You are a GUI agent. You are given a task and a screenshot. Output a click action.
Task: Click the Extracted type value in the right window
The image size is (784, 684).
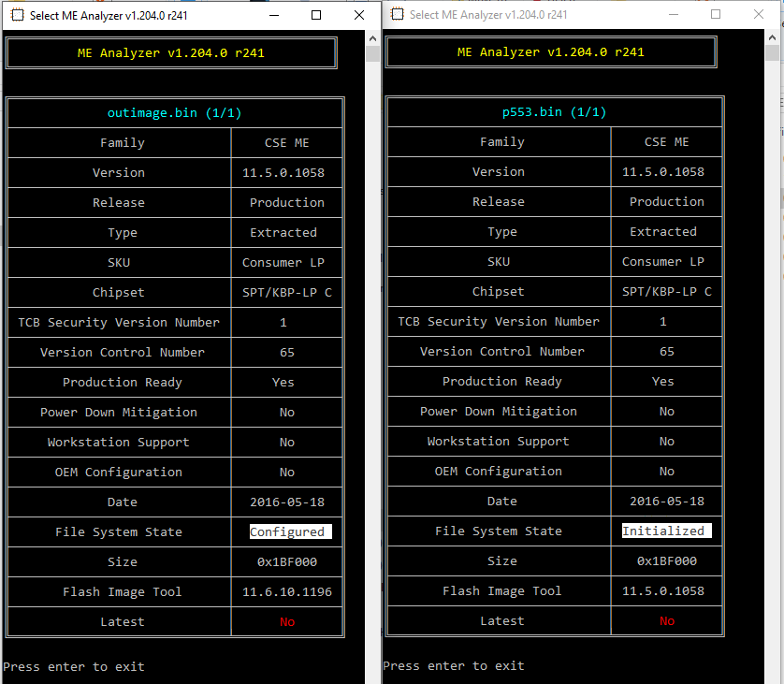pos(663,231)
